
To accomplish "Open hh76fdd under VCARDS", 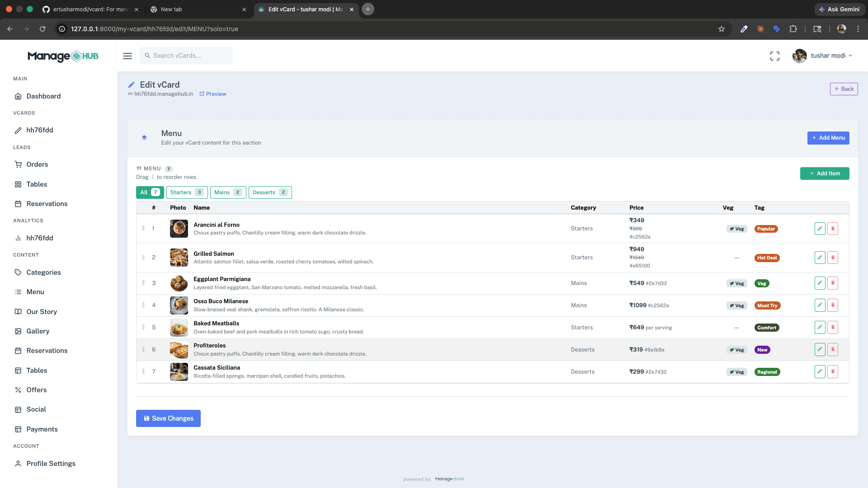I will 40,130.
